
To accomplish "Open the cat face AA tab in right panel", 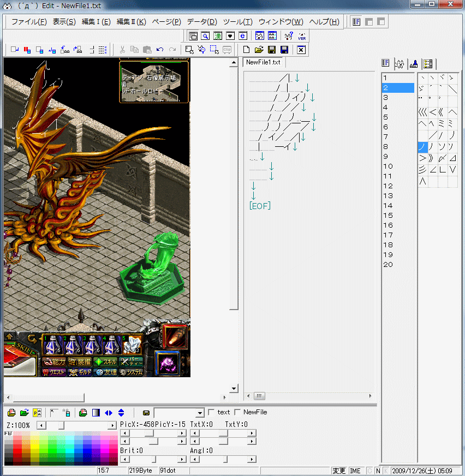I will coord(400,64).
